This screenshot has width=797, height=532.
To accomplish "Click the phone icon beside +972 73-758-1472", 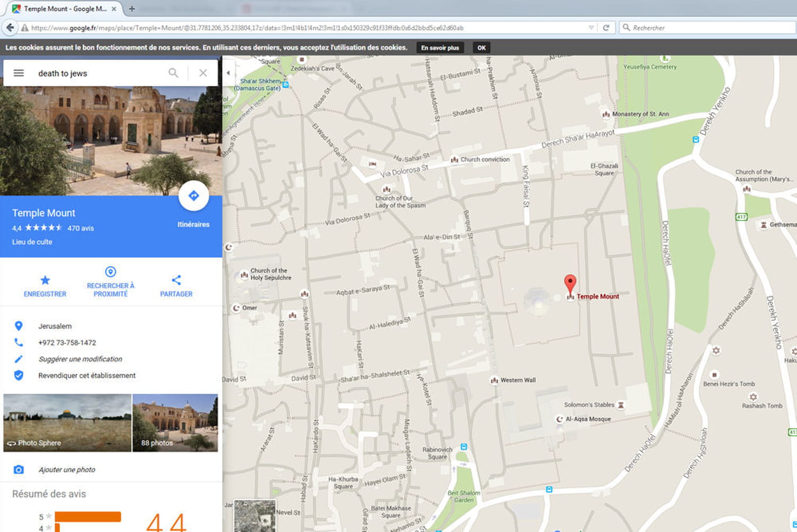I will [19, 342].
